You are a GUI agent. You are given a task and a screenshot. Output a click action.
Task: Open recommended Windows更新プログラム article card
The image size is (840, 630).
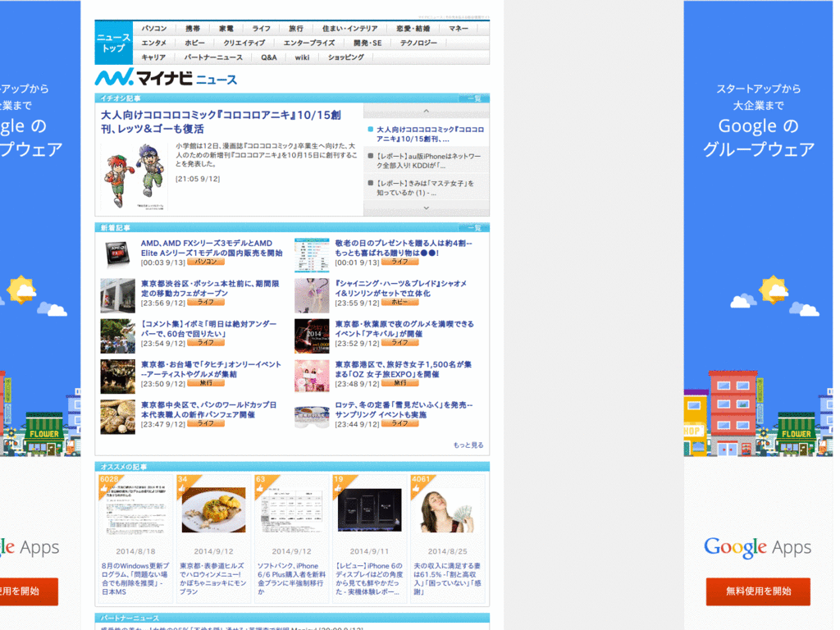pyautogui.click(x=135, y=538)
